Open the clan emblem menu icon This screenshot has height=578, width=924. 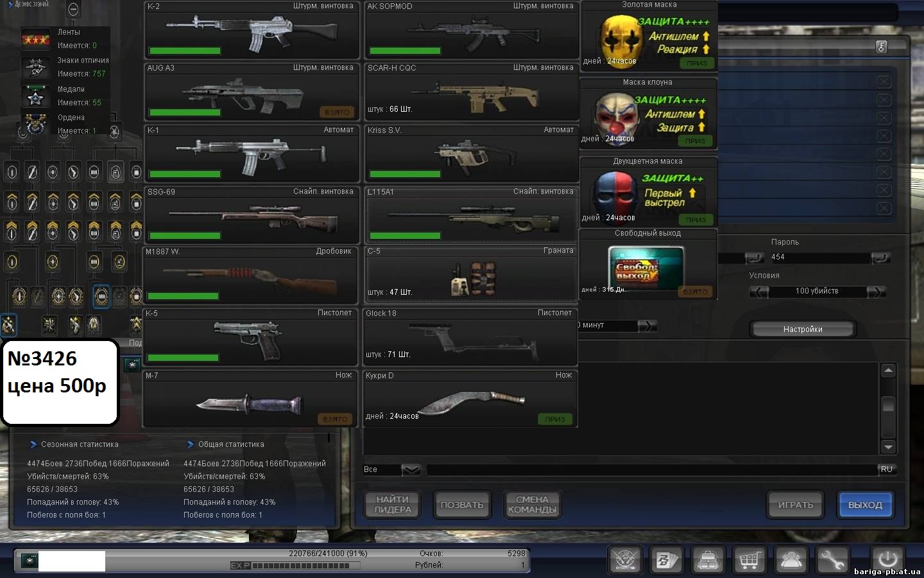(x=624, y=560)
